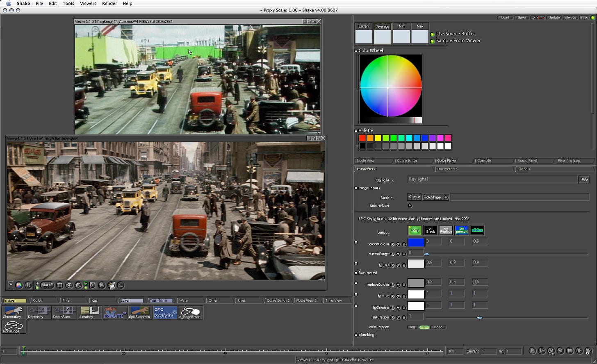Screen dimensions: 597x364
Task: Click the replaceColour lock icon
Action: point(404,285)
